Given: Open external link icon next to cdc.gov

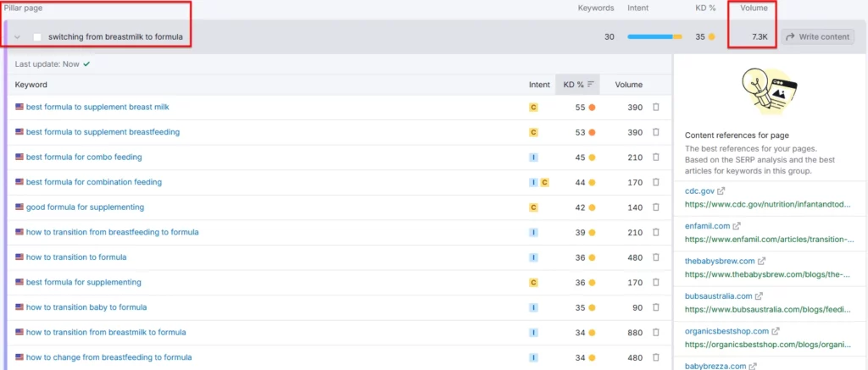Looking at the screenshot, I should [721, 191].
